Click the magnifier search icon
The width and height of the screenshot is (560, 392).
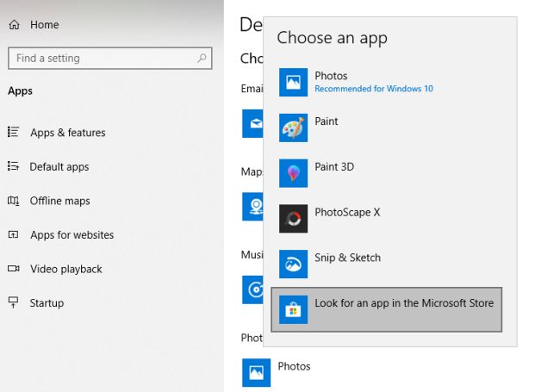202,58
